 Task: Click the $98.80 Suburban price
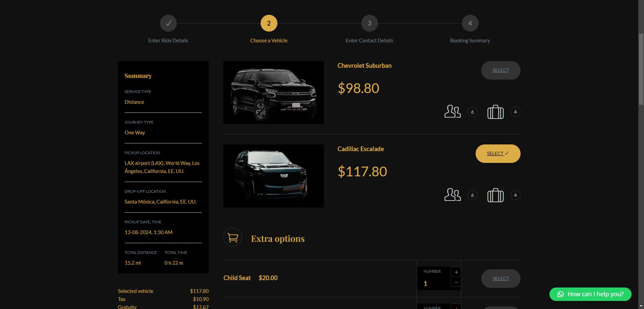point(358,88)
